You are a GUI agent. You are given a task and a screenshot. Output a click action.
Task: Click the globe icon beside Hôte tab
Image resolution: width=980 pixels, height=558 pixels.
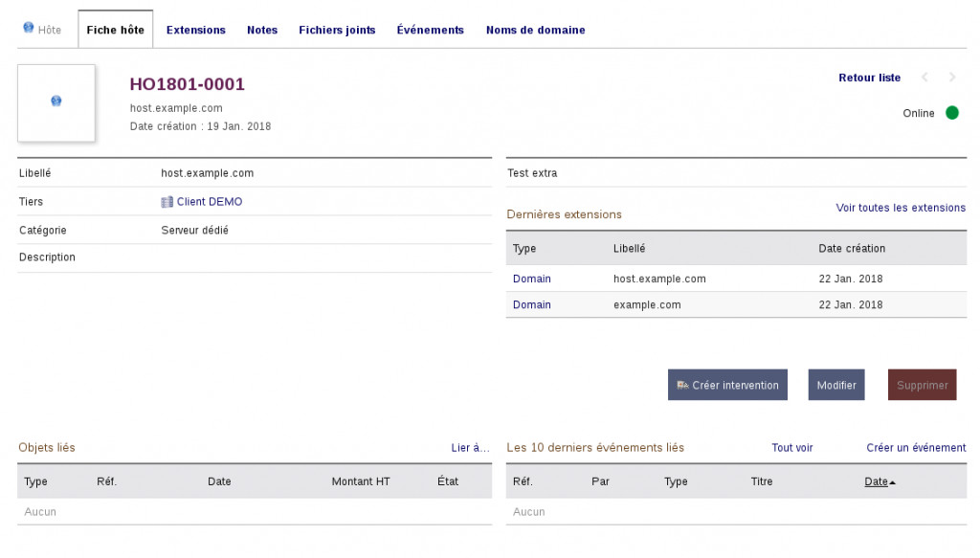pos(29,29)
